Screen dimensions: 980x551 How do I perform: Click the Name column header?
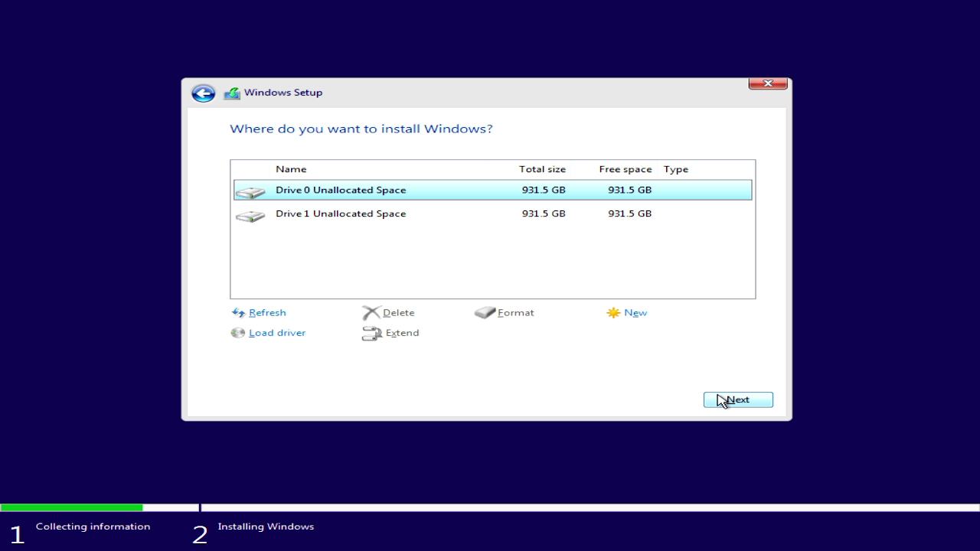(x=291, y=169)
